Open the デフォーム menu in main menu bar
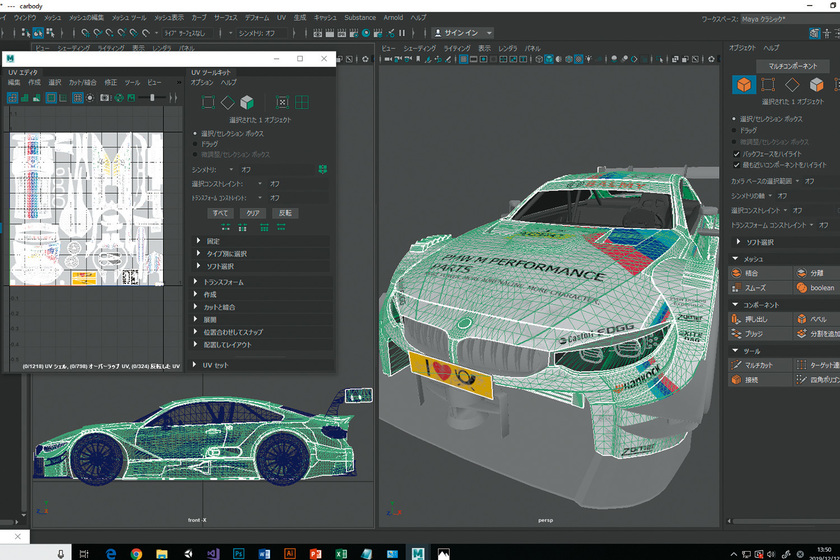The height and width of the screenshot is (560, 840). click(257, 18)
